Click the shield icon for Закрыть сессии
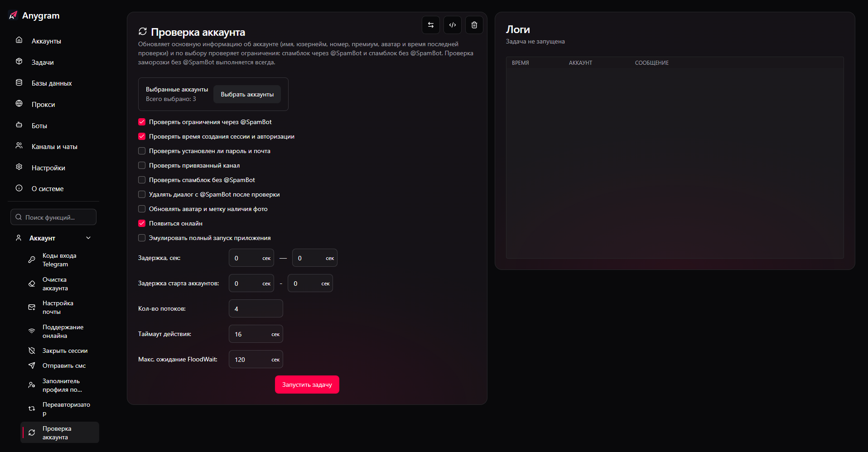 (x=32, y=351)
